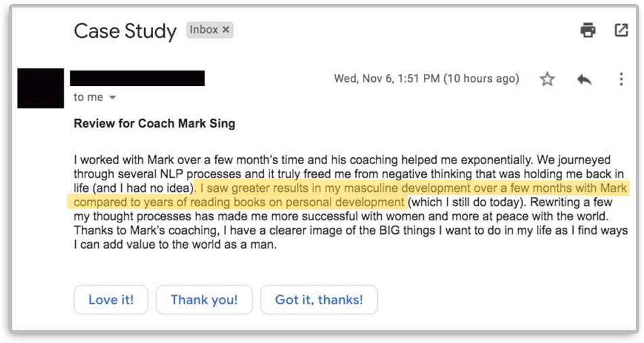Expand recipient details arrow beside "to me"
The width and height of the screenshot is (644, 343).
[112, 98]
